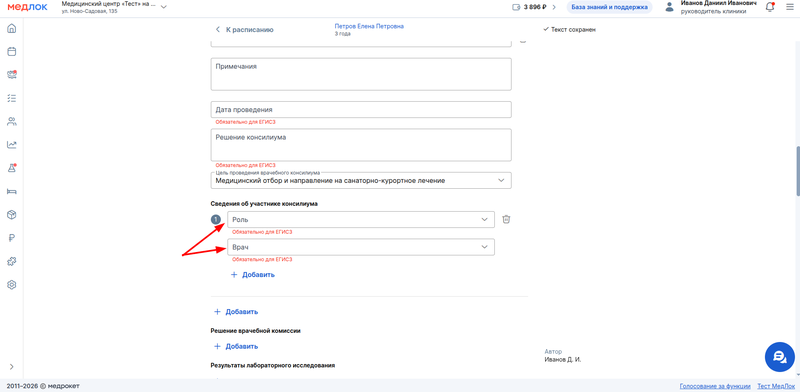Open Цель проведения врачебного консилиума dropdown
800x392 pixels.
click(361, 180)
